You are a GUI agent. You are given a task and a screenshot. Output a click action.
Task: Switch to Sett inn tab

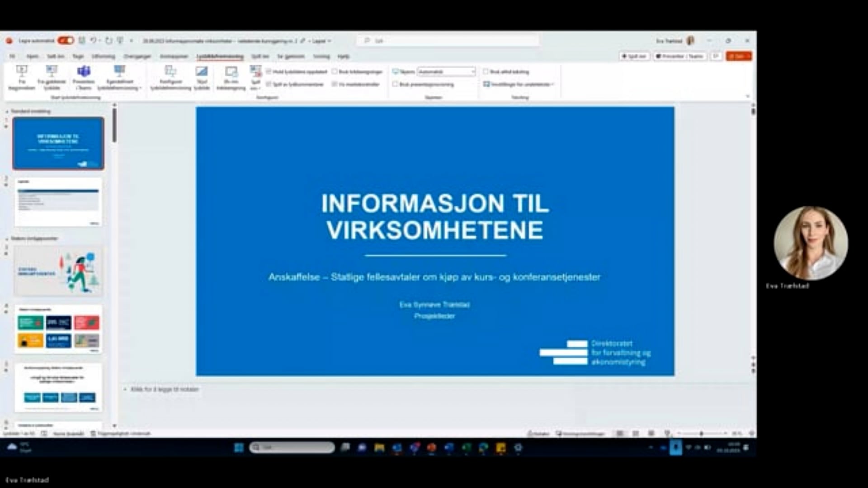tap(56, 56)
